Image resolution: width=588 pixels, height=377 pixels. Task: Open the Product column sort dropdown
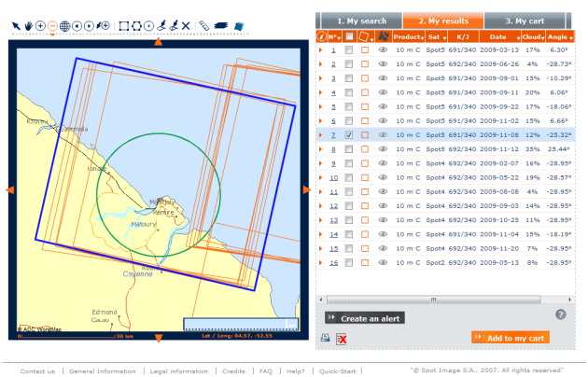click(x=422, y=38)
